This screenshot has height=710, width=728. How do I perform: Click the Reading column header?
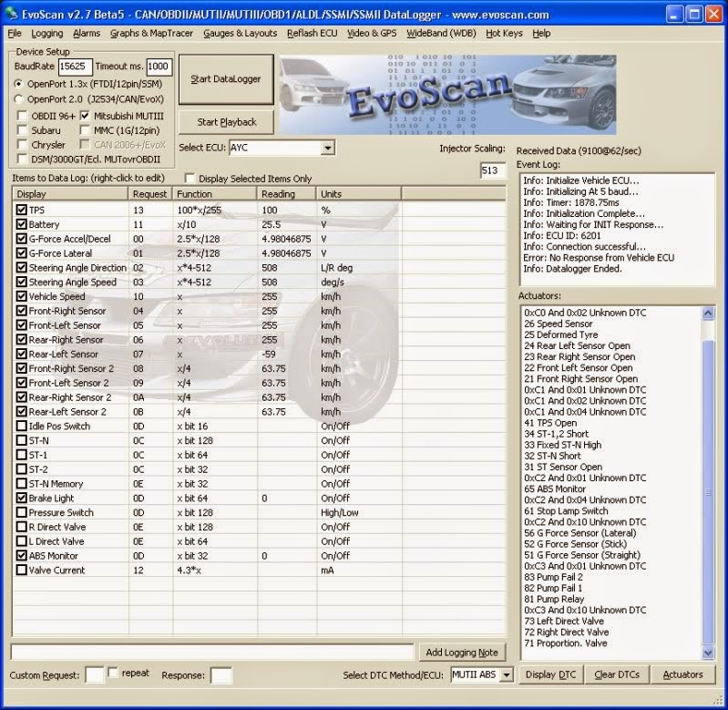click(287, 194)
